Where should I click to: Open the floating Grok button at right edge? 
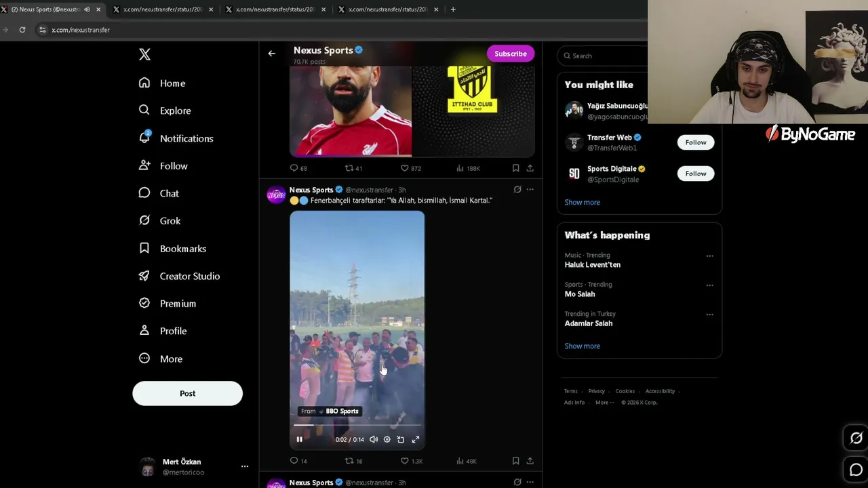click(x=856, y=439)
